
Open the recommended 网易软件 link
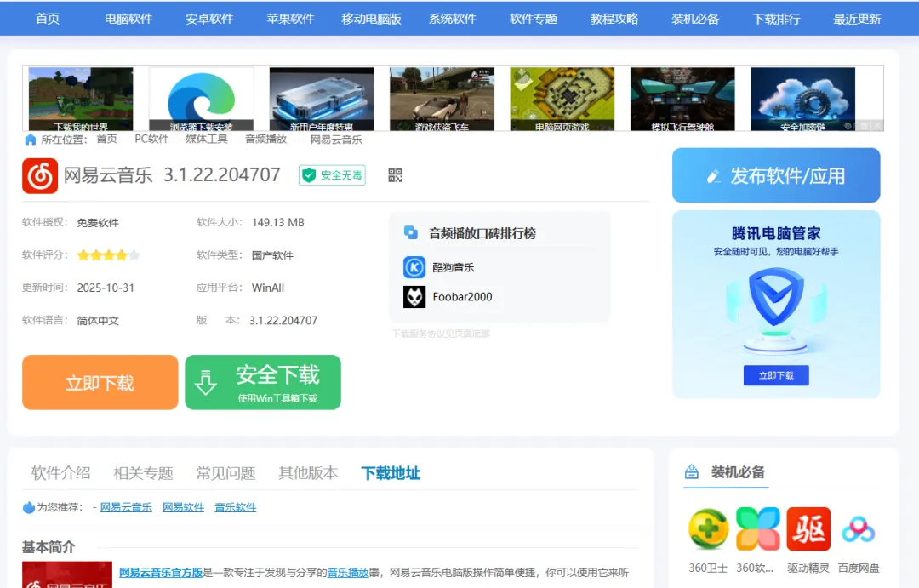(x=184, y=507)
